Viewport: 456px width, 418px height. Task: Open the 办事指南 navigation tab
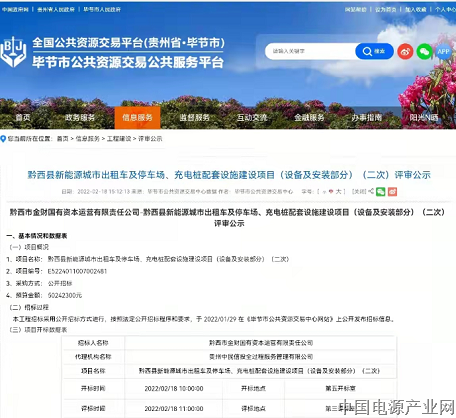367,117
